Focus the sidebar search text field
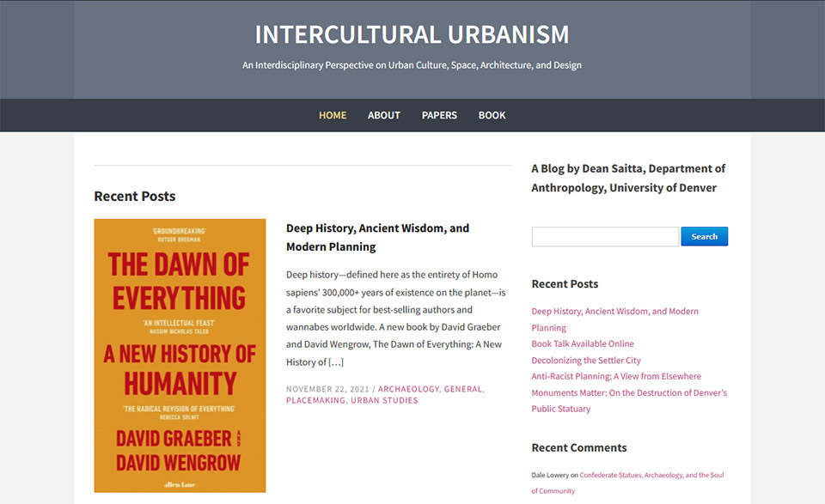 605,236
